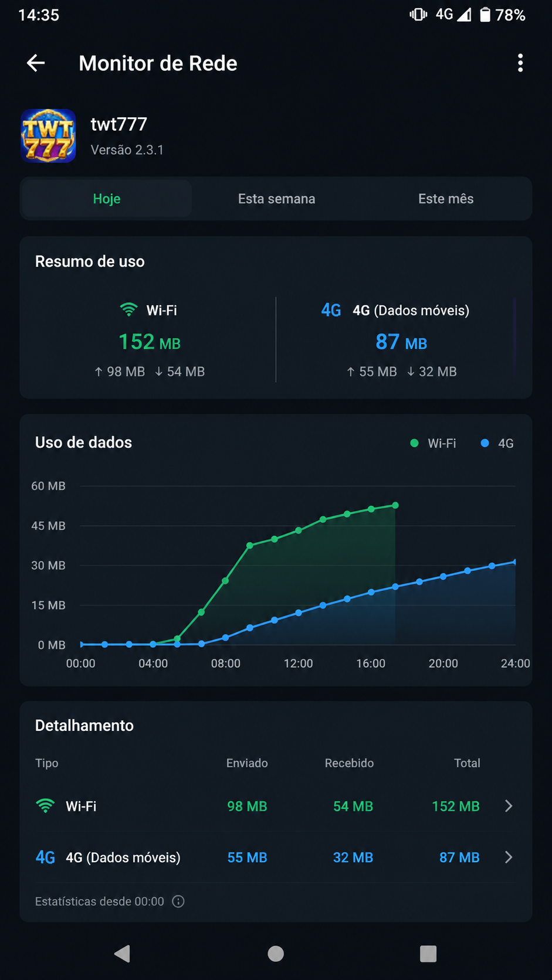The image size is (552, 980).
Task: Tap the Wi-Fi download value 54 MB in the summary
Action: tap(180, 372)
